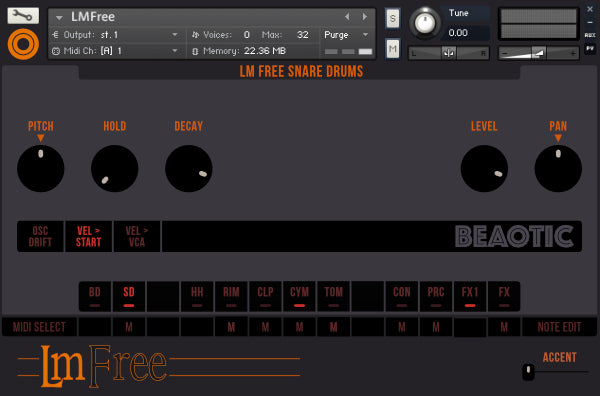Click the DECAY knob
The image size is (600, 396).
pos(189,168)
